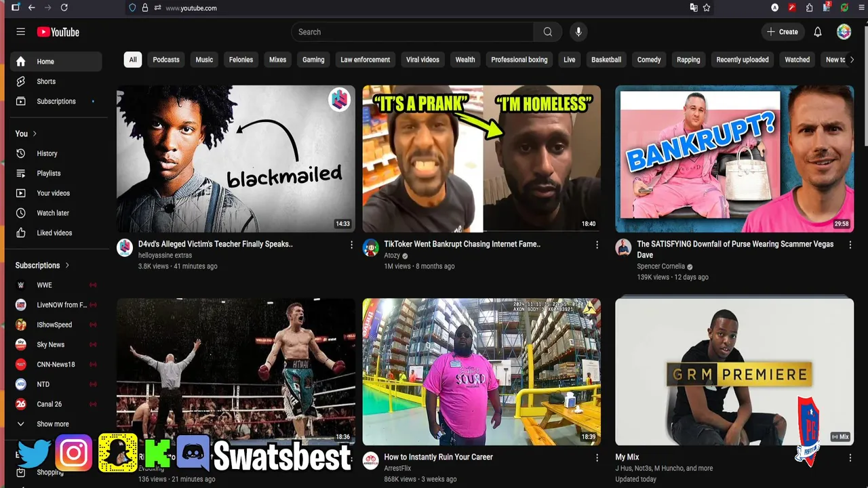Image resolution: width=868 pixels, height=488 pixels.
Task: Start voice search with microphone
Action: pyautogui.click(x=578, y=32)
